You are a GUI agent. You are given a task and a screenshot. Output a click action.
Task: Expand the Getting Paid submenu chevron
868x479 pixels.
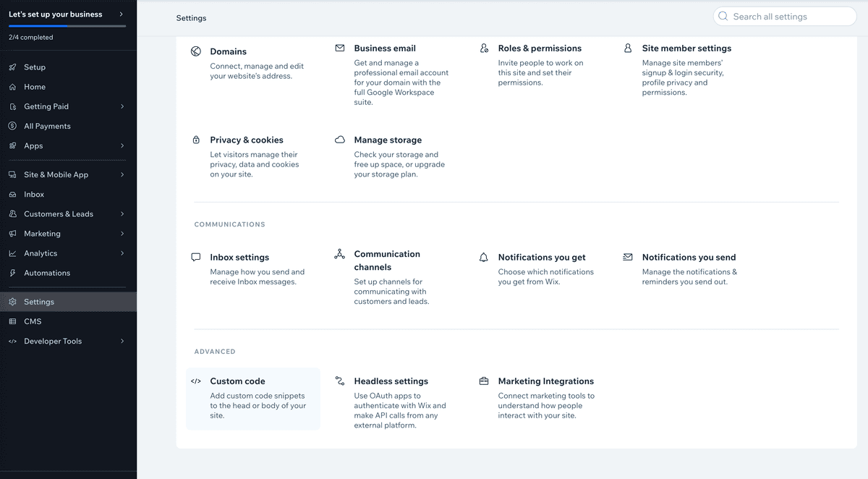click(122, 106)
